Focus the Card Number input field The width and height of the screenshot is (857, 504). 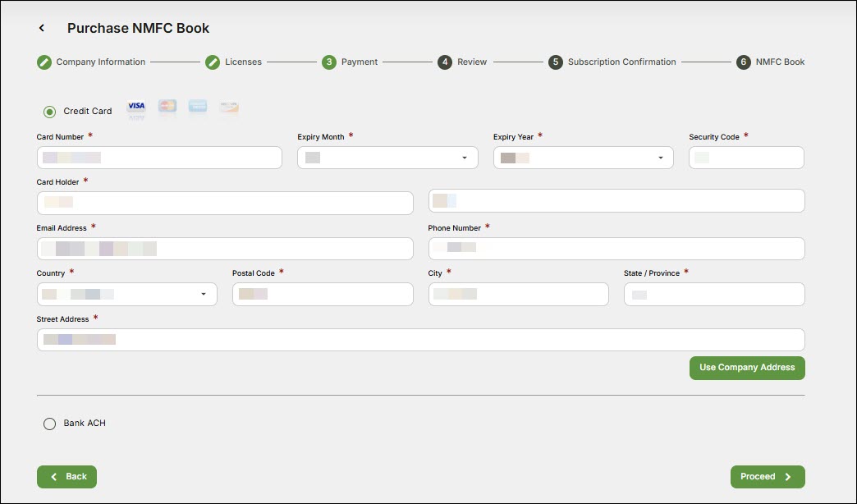click(159, 158)
